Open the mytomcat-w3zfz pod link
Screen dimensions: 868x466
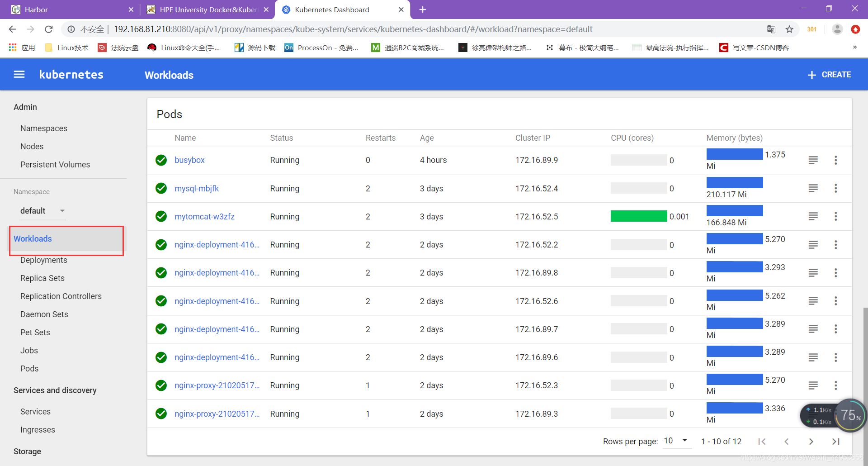click(x=204, y=217)
